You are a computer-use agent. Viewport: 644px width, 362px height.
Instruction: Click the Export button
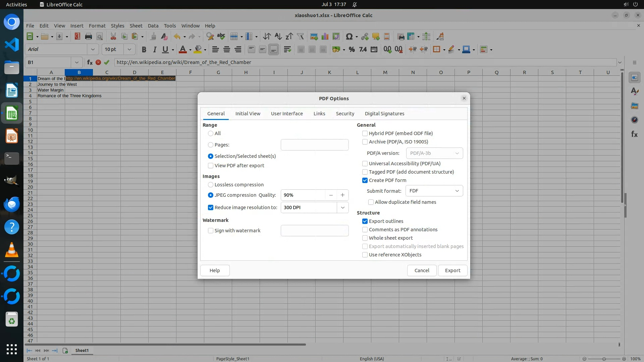[x=452, y=270]
